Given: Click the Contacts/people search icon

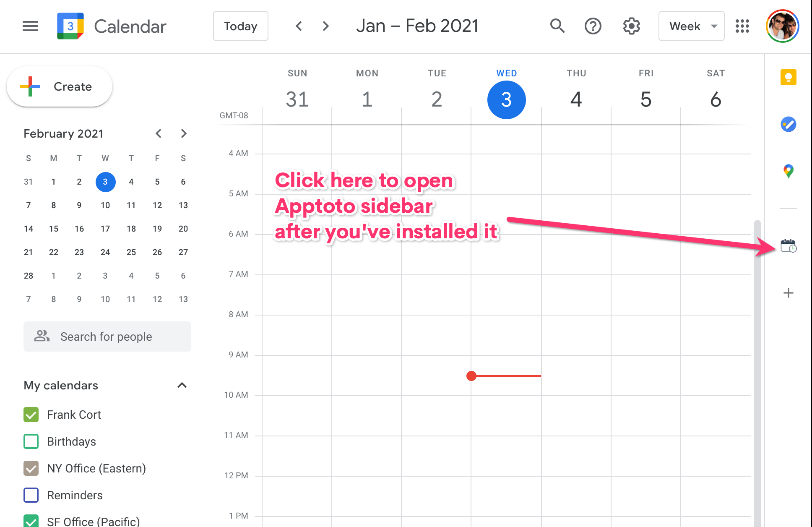Looking at the screenshot, I should tap(42, 337).
